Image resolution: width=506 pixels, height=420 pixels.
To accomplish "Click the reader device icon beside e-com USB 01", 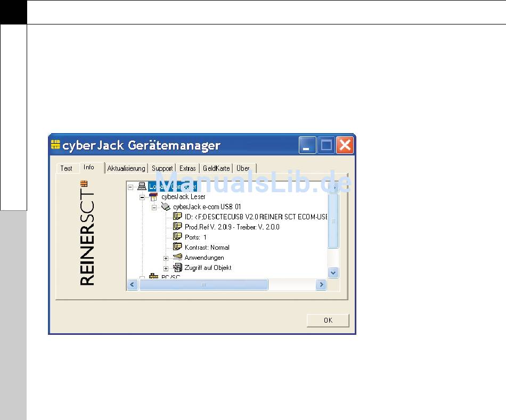I will pyautogui.click(x=166, y=207).
